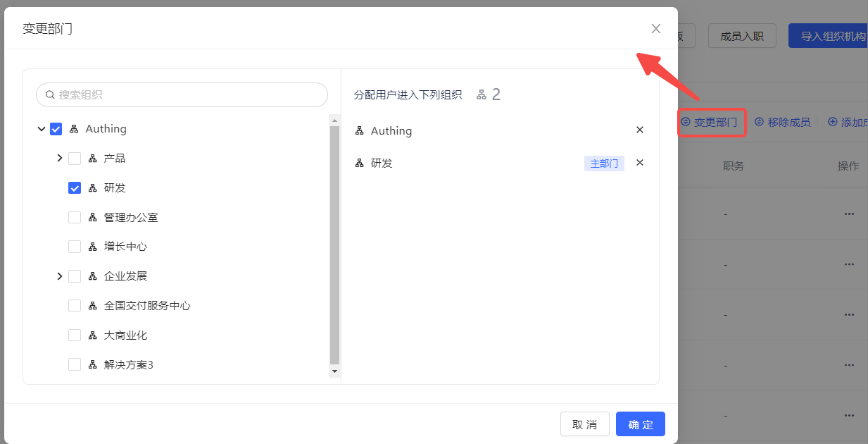Remove 研发 from assigned organizations list
The height and width of the screenshot is (444, 868).
640,163
